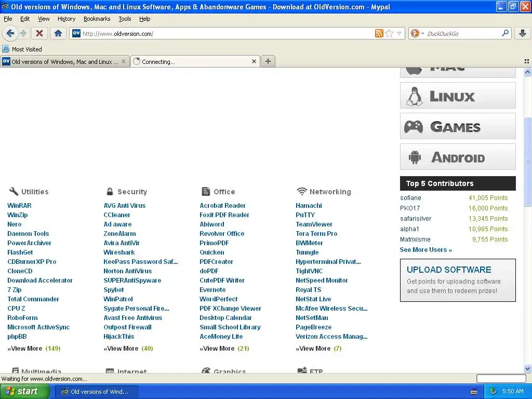532x399 pixels.
Task: Stop loading with the red X button
Action: [x=39, y=33]
